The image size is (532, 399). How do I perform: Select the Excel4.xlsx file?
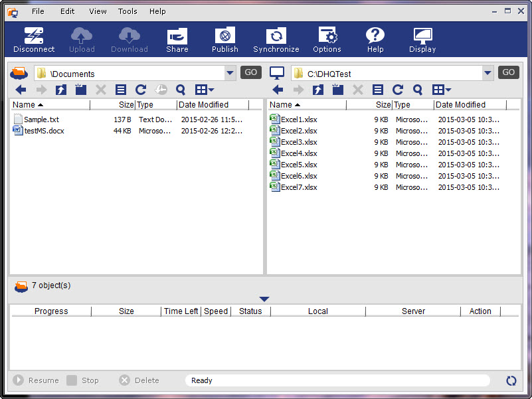point(299,153)
